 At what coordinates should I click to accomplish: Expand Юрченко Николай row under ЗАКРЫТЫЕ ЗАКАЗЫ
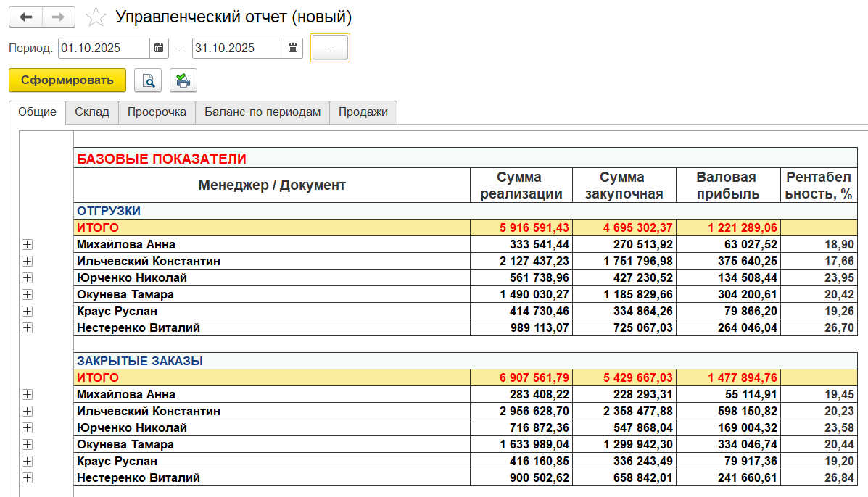[27, 428]
